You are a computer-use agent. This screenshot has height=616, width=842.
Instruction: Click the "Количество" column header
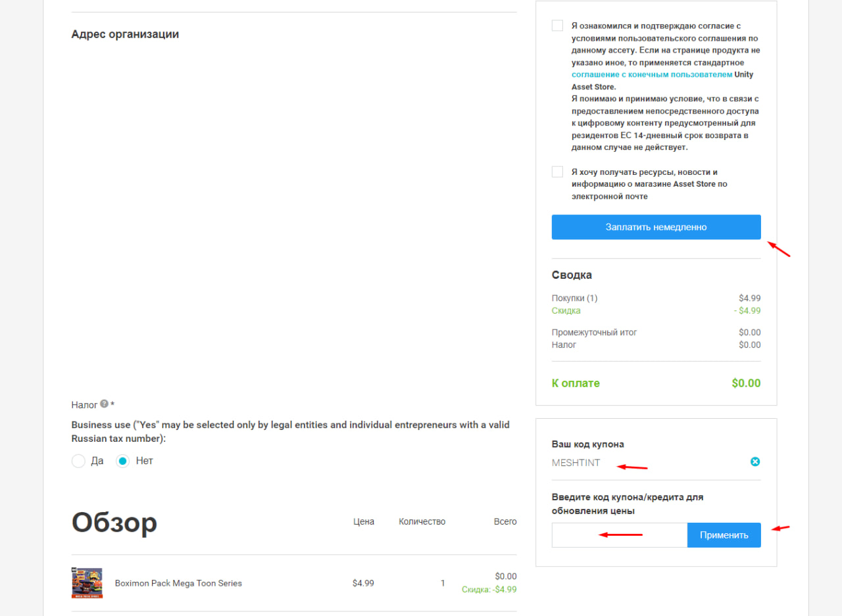coord(422,522)
